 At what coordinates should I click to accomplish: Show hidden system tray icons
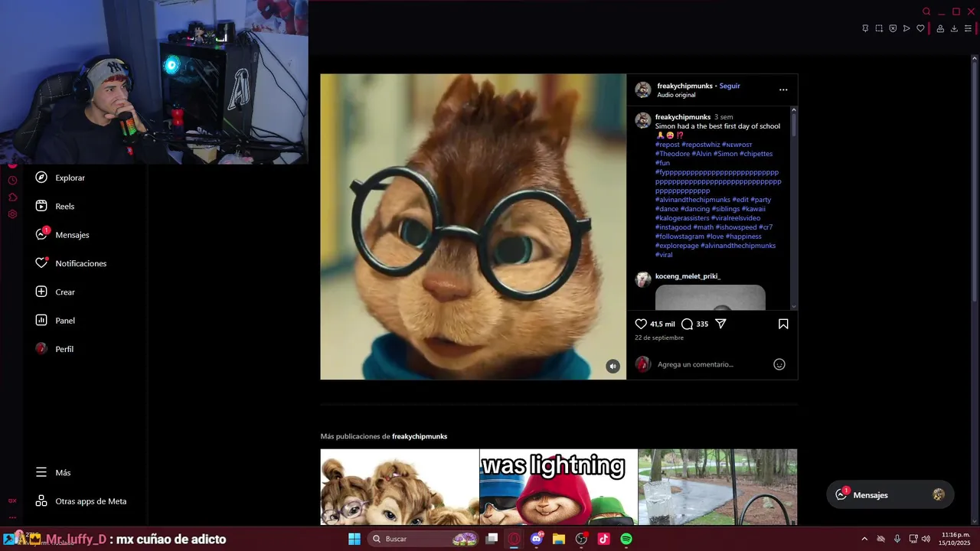[x=864, y=539]
